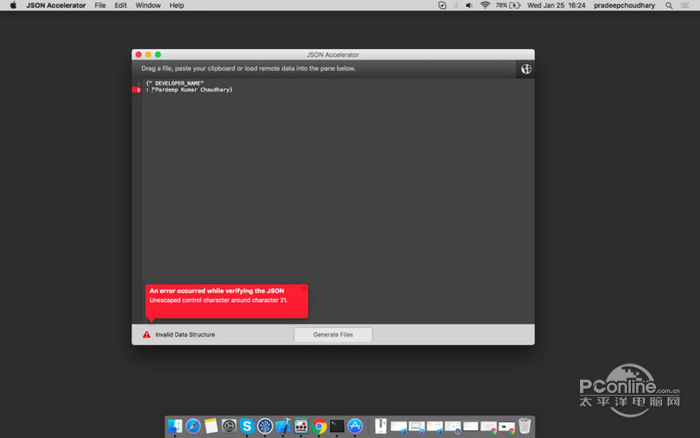Click the red warning triangle icon

pos(146,334)
